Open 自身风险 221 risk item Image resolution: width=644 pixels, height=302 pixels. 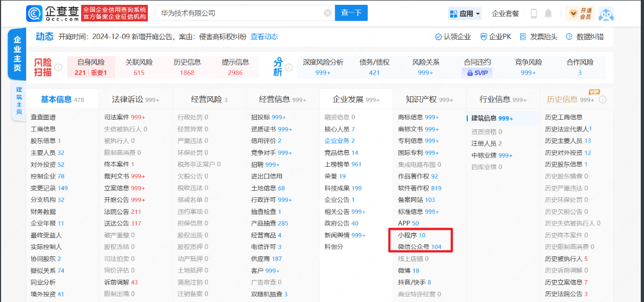tap(91, 67)
